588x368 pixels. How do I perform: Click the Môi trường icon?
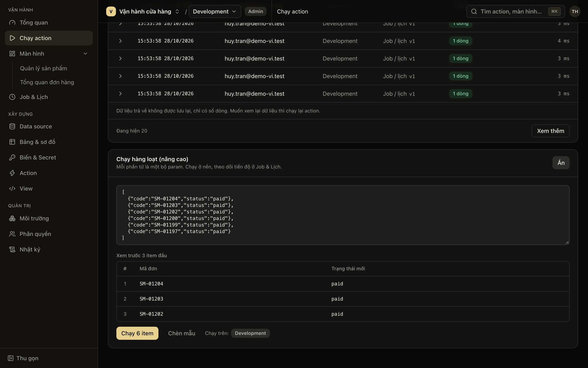pyautogui.click(x=12, y=218)
